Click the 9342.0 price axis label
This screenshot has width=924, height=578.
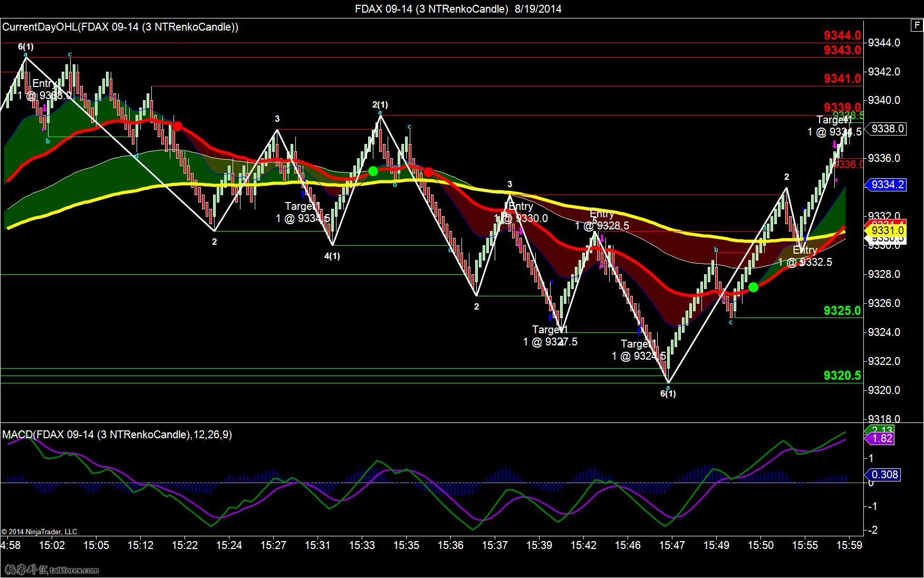coord(884,71)
